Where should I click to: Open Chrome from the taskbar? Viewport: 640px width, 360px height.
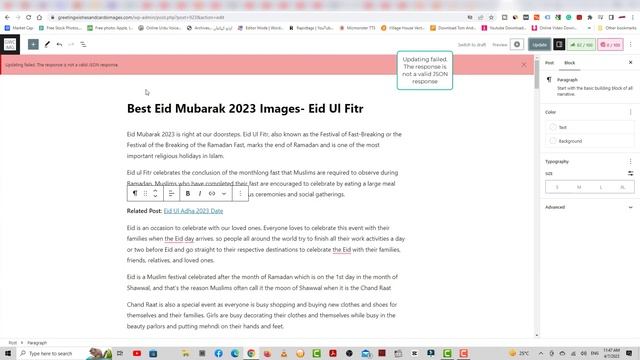tap(251, 353)
